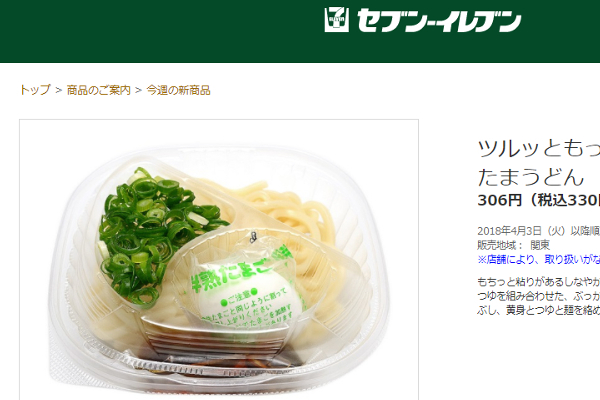Select the 今週の新商品 breadcrumb link

point(178,90)
